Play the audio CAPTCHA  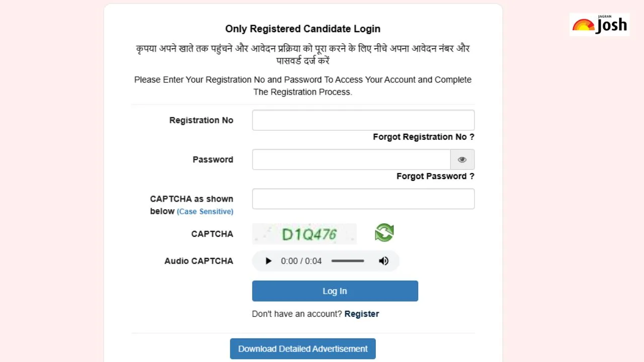tap(268, 261)
